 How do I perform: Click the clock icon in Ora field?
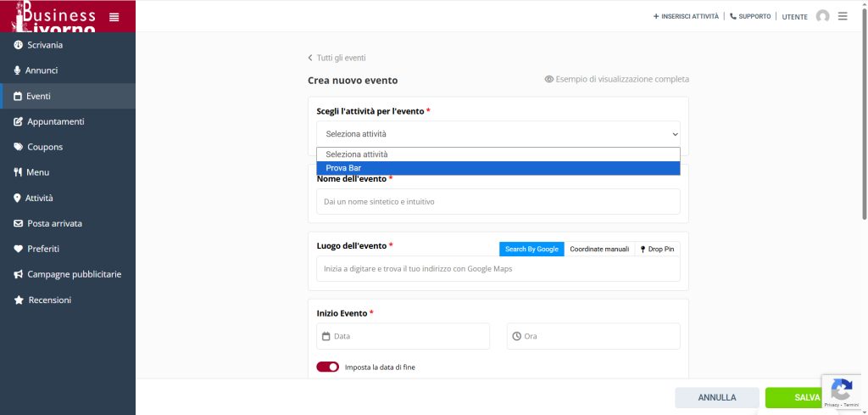tap(516, 336)
